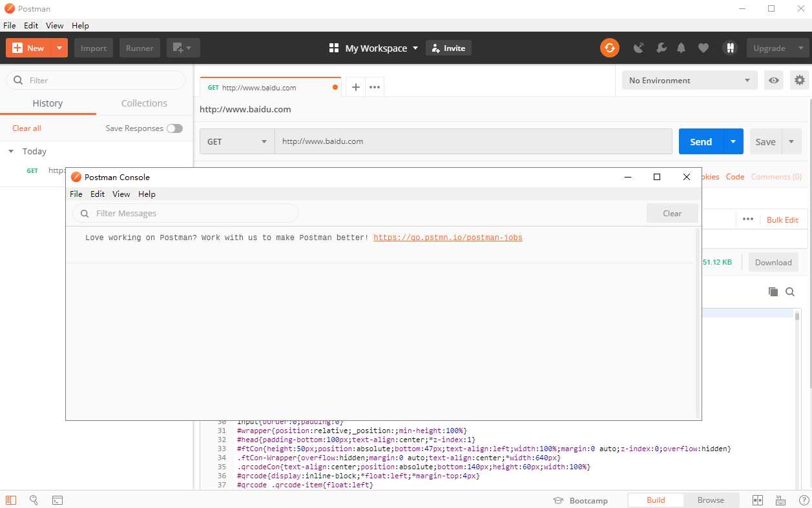Open the Code link
This screenshot has height=508, width=812.
coord(735,176)
